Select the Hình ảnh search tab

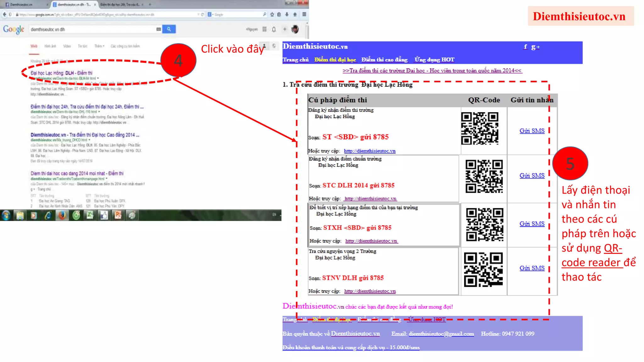(x=50, y=46)
